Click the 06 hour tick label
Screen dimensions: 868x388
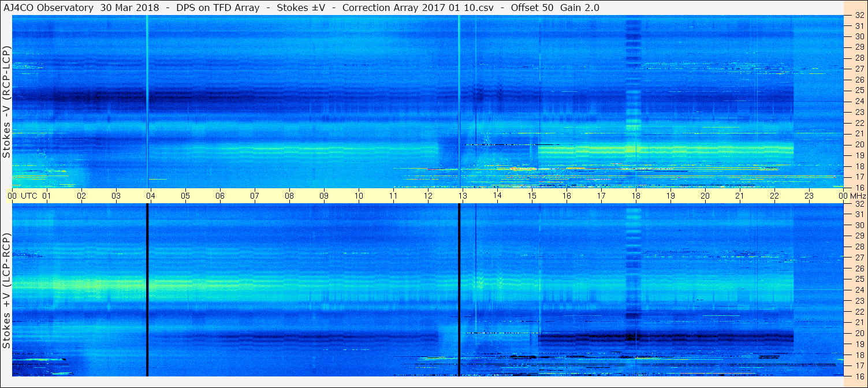[x=220, y=196]
